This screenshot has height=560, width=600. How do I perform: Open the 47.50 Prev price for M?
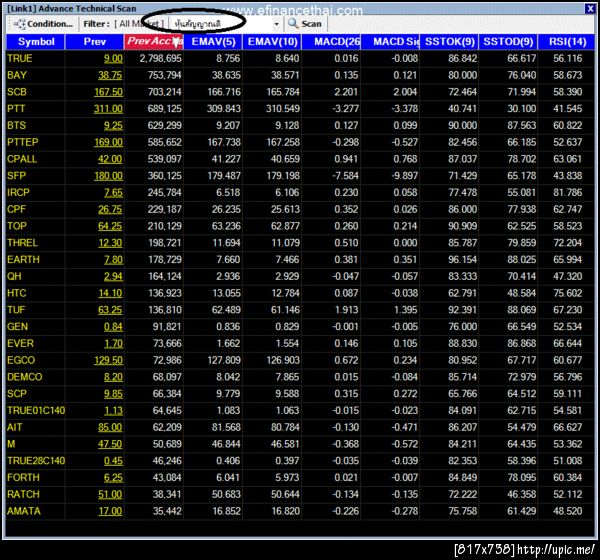(x=110, y=444)
